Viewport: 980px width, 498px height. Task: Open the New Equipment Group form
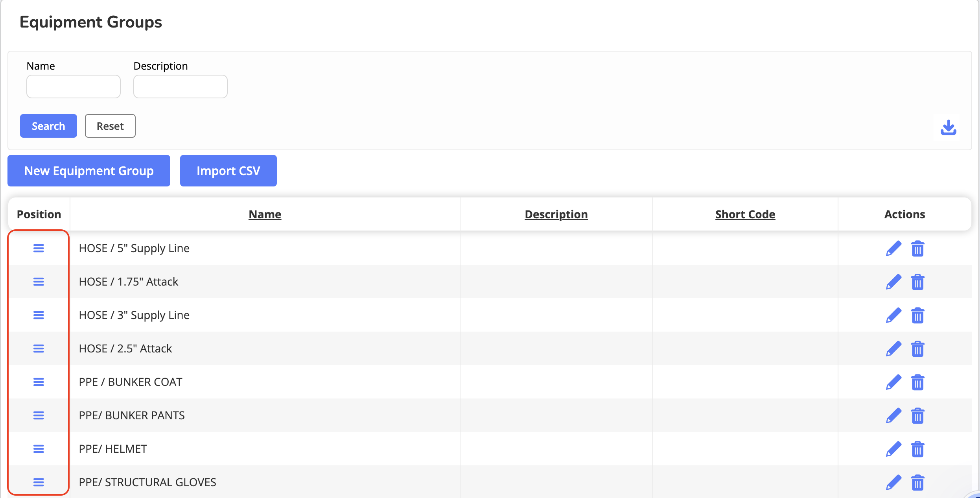(89, 171)
